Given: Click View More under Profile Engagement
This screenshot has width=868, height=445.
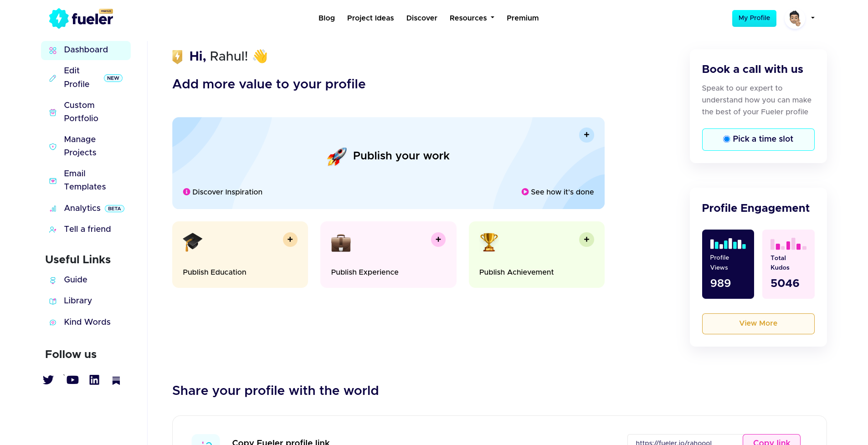Looking at the screenshot, I should [x=758, y=323].
